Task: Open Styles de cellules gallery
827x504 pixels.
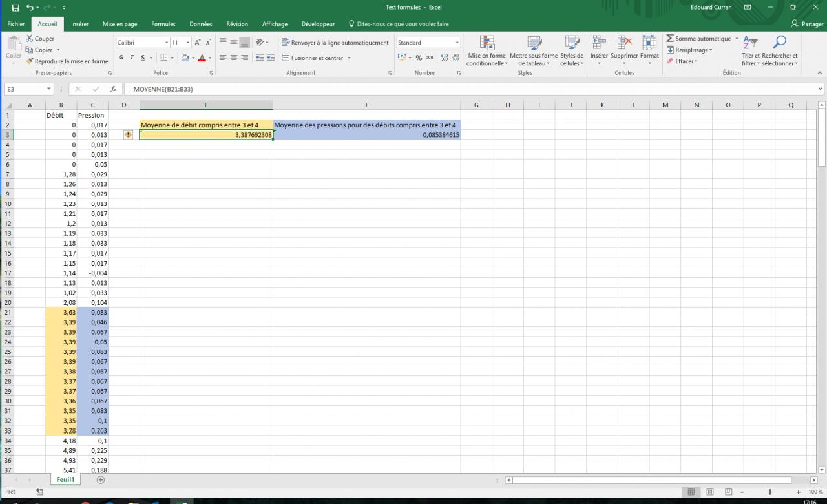Action: (572, 51)
